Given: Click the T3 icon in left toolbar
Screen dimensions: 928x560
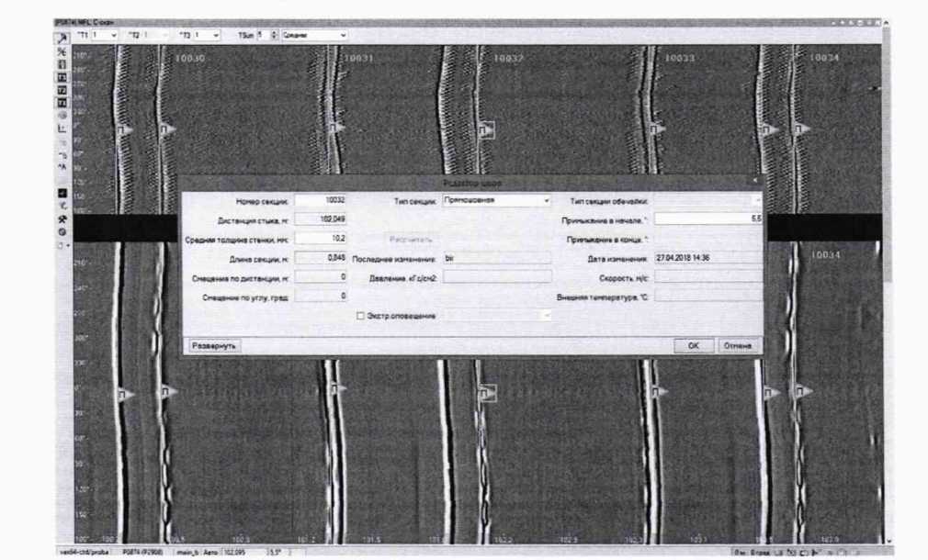Looking at the screenshot, I should [x=62, y=103].
